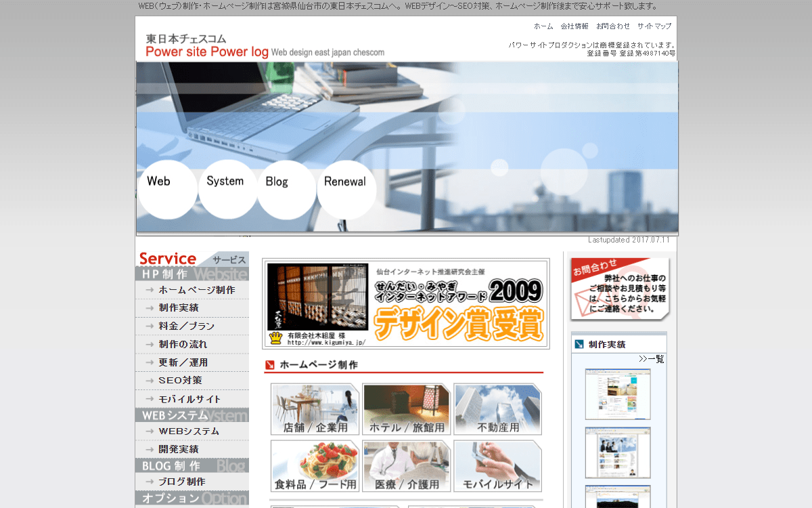This screenshot has height=508, width=812.
Task: Select the Web circle button in banner
Action: point(167,190)
